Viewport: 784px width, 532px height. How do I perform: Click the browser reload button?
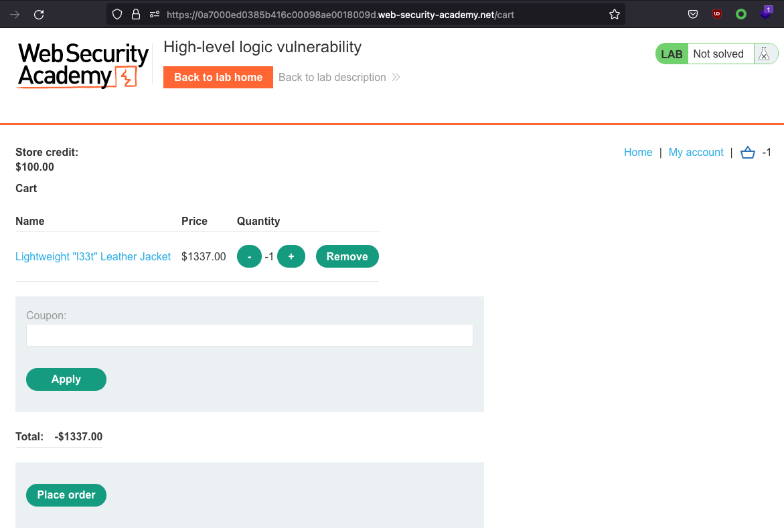[x=39, y=14]
